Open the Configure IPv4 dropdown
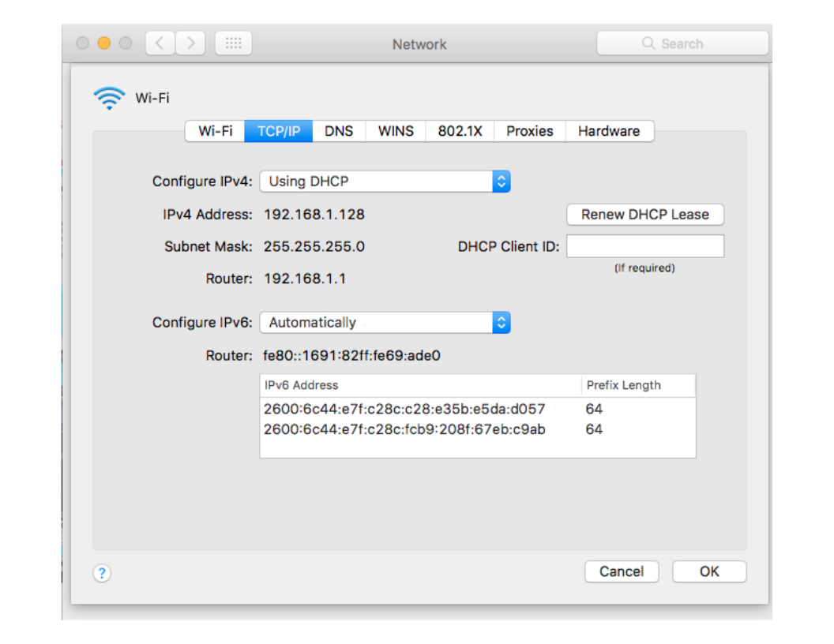Image resolution: width=834 pixels, height=644 pixels. click(385, 182)
